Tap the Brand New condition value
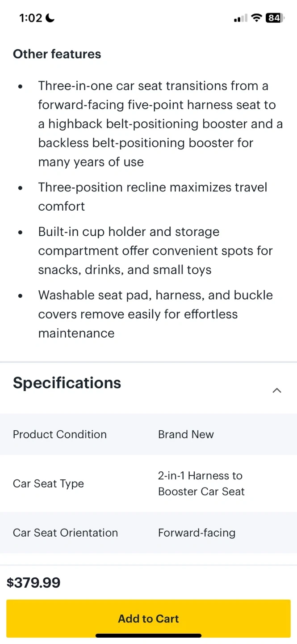This screenshot has height=644, width=297. pos(186,434)
